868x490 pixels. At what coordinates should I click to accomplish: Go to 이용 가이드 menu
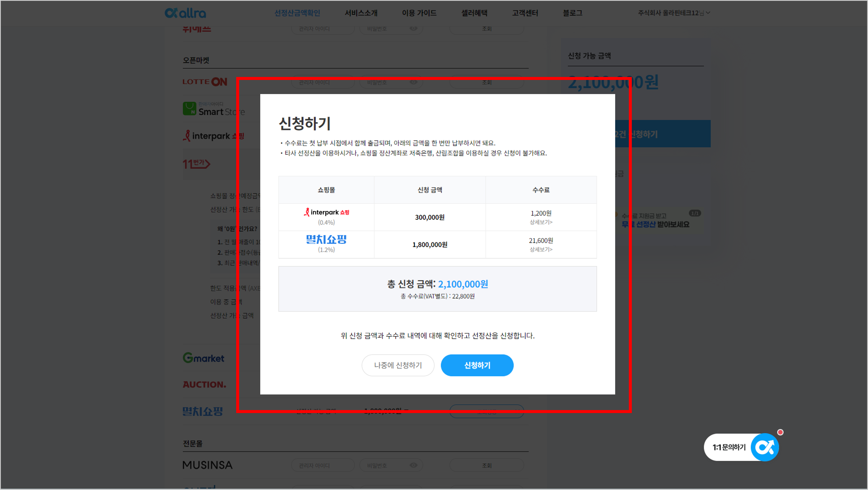(x=419, y=13)
